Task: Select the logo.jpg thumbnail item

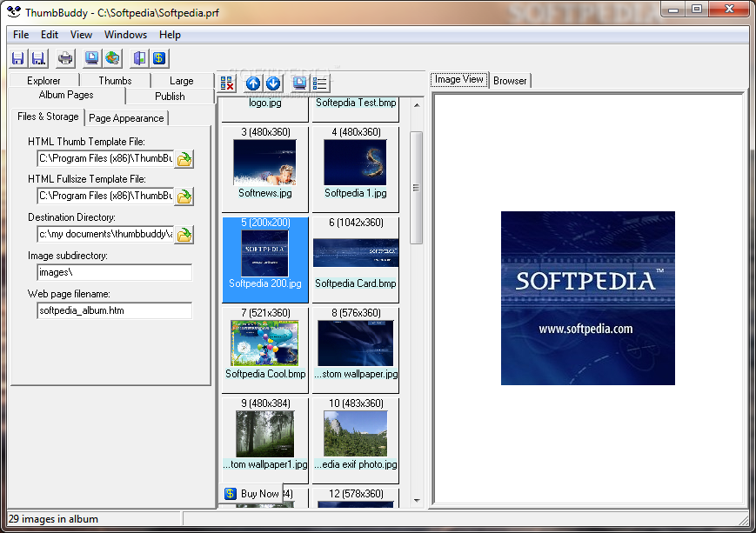Action: (x=264, y=109)
